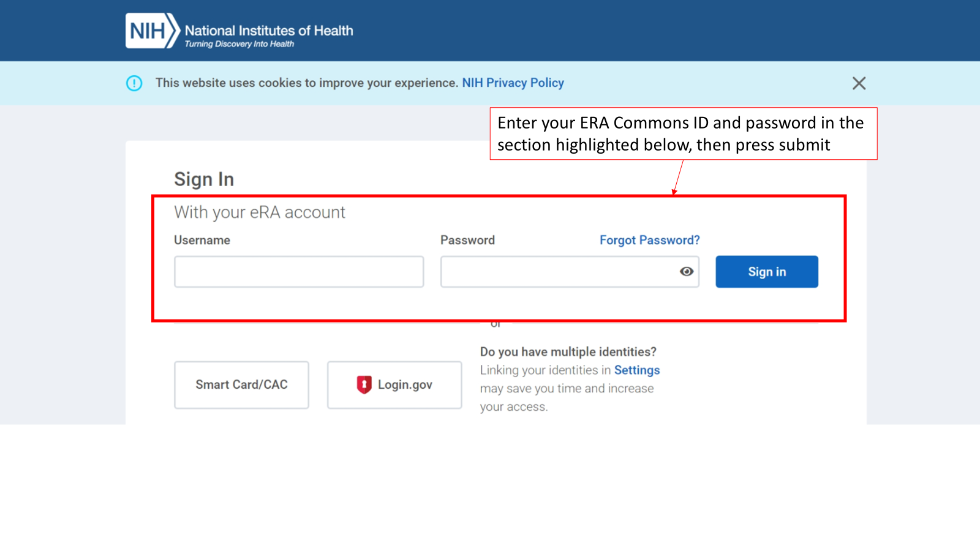Open the NIH Privacy Policy link
This screenshot has height=551, width=980.
513,83
